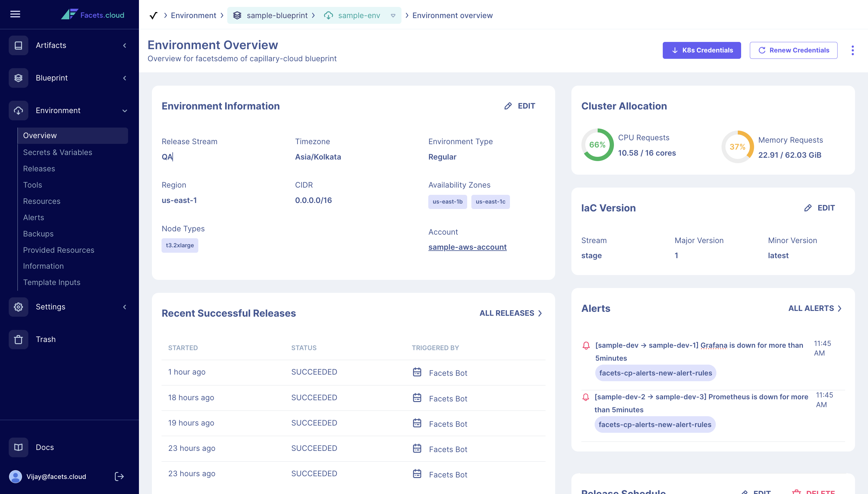Open the Docs book icon
This screenshot has width=868, height=494.
point(18,447)
